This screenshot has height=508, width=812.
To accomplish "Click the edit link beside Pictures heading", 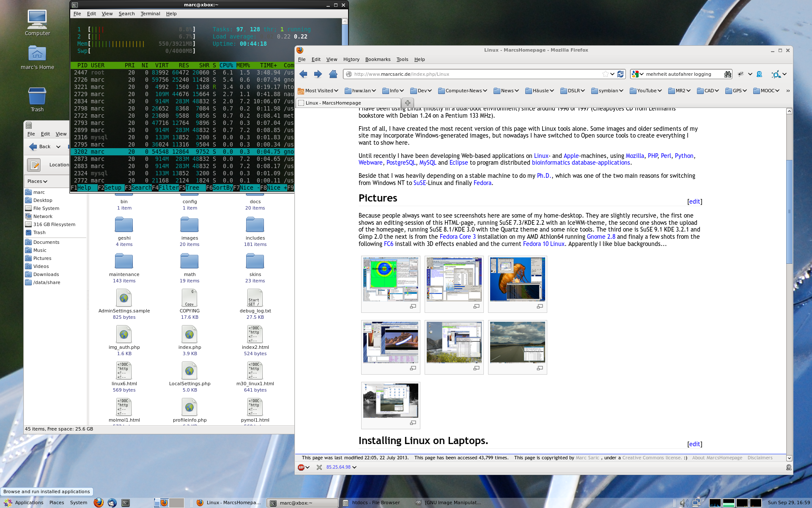I will click(694, 202).
